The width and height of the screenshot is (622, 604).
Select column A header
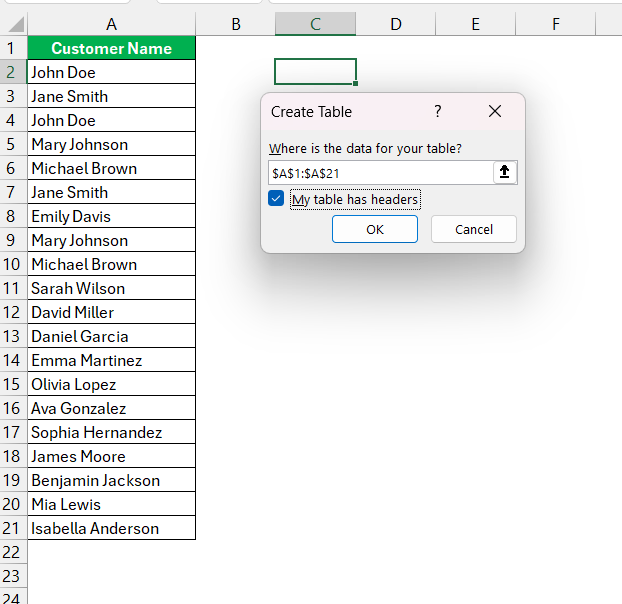coord(111,24)
